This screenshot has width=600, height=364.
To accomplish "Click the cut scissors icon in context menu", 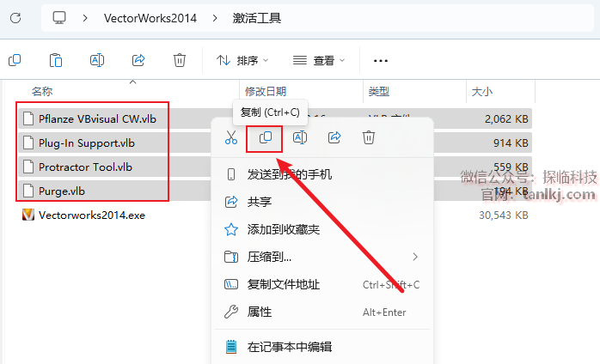I will point(231,137).
